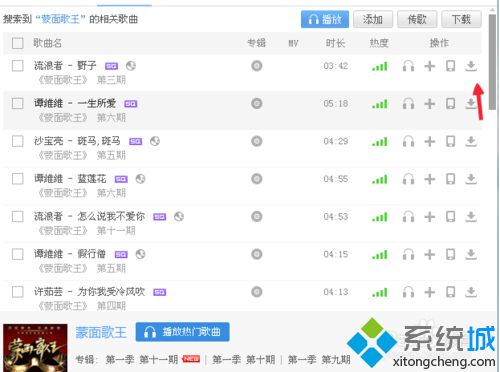Download 流浪者 - 怎么说我不爱你 with download icon
500x372 pixels.
(x=471, y=217)
